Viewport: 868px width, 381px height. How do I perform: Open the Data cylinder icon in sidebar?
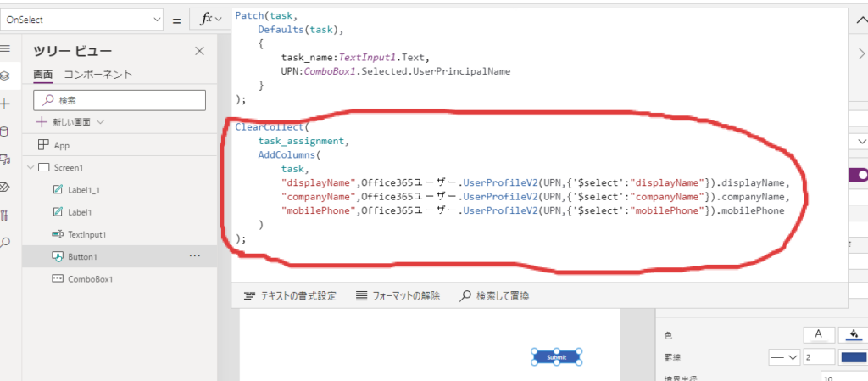point(5,132)
